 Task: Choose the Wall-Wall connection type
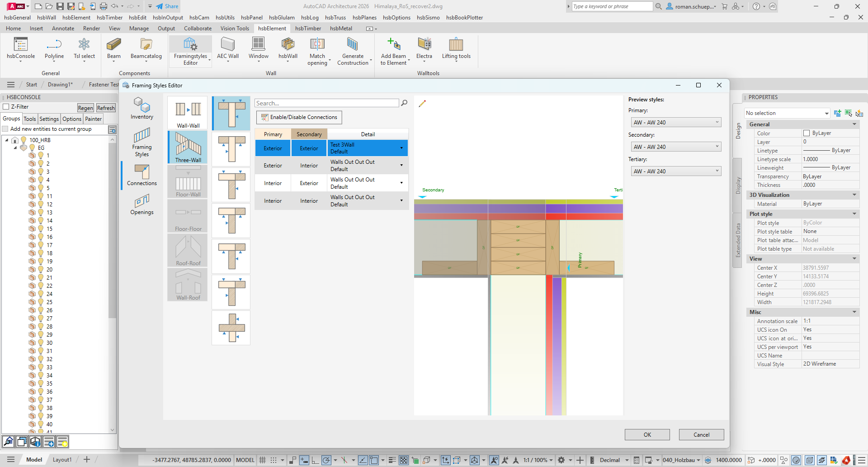point(188,113)
